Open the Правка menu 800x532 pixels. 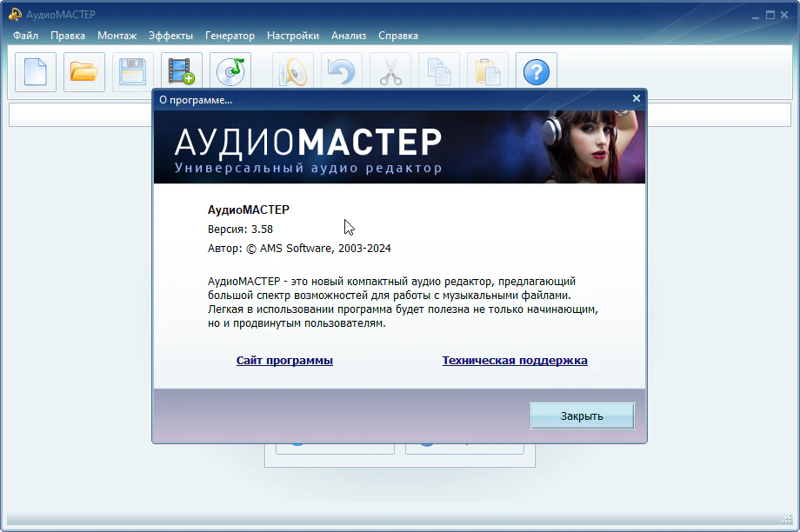click(x=68, y=36)
